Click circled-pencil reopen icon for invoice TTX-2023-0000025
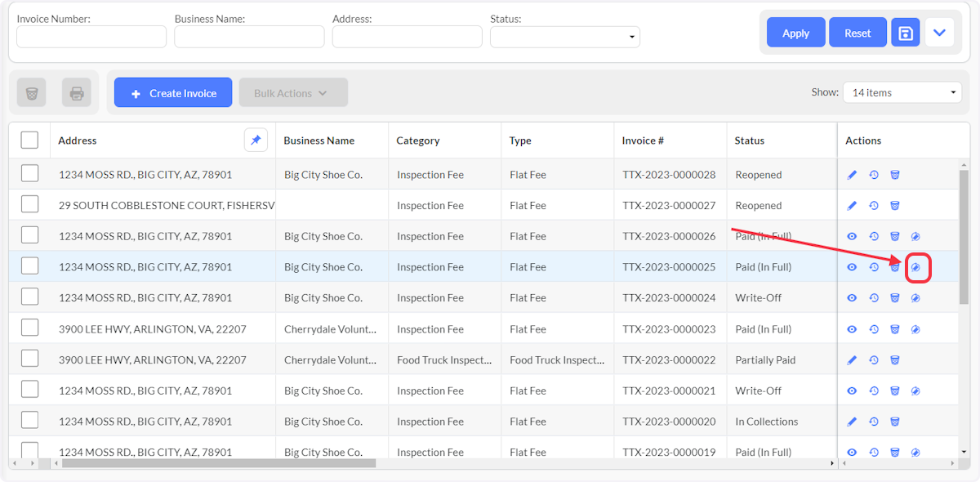 pyautogui.click(x=915, y=267)
